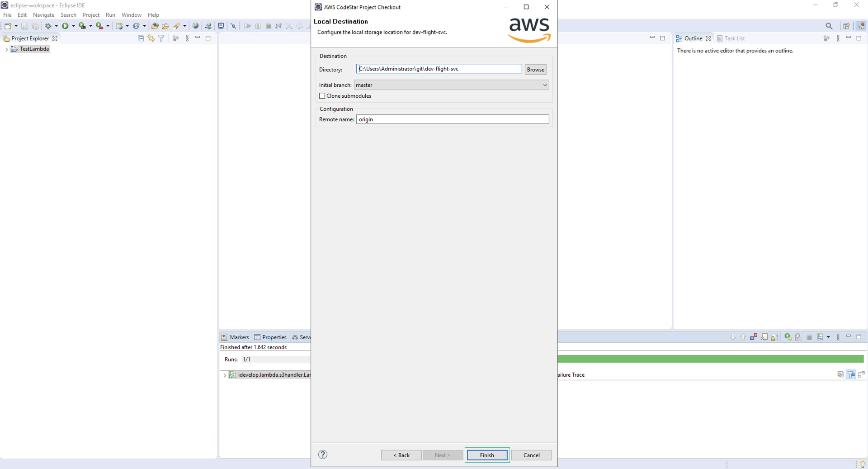Click the green Run icon

tap(66, 26)
